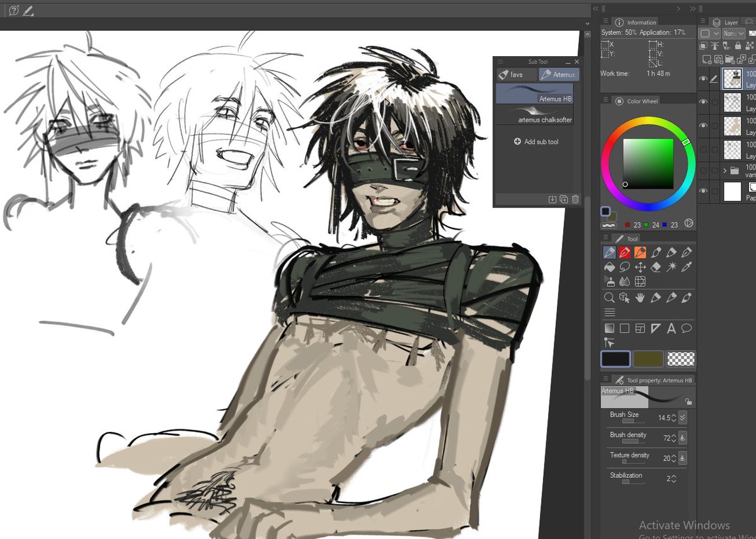Toggle visibility of the second layer
Image resolution: width=756 pixels, height=539 pixels.
pyautogui.click(x=704, y=102)
